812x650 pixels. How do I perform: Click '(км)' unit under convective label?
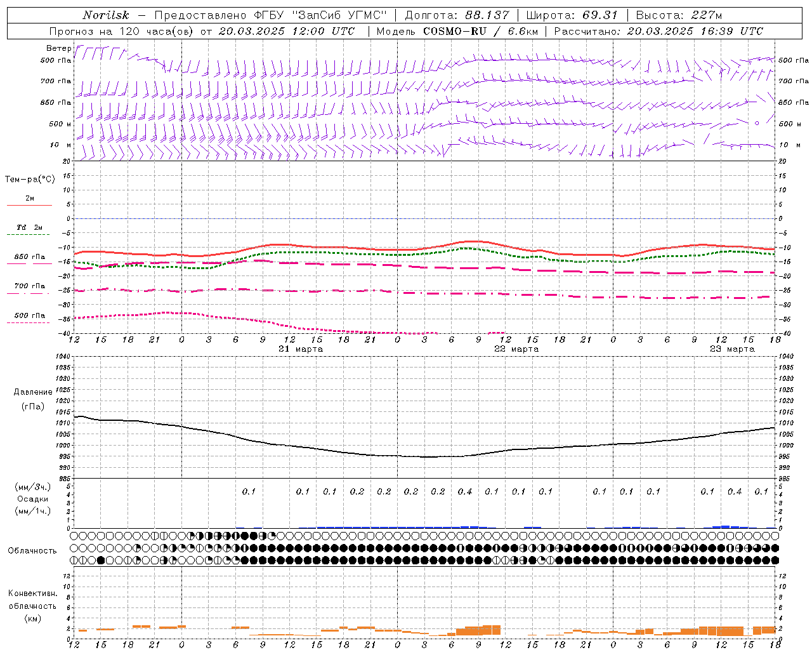tap(33, 618)
